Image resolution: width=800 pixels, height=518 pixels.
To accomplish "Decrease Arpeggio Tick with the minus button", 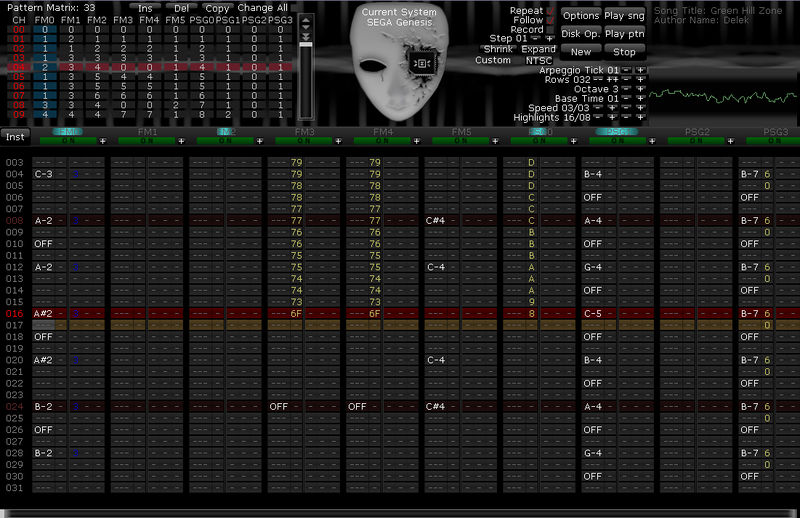I will tap(625, 71).
